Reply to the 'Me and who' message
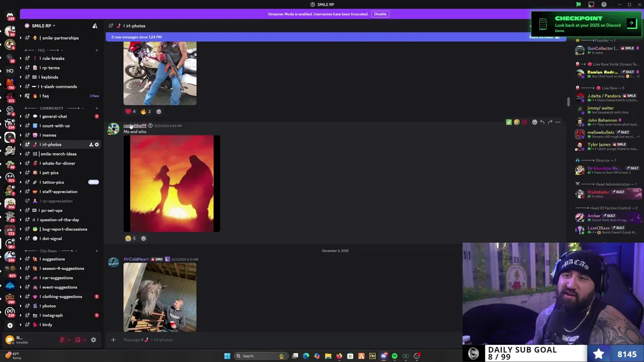644x362 pixels. [542, 122]
